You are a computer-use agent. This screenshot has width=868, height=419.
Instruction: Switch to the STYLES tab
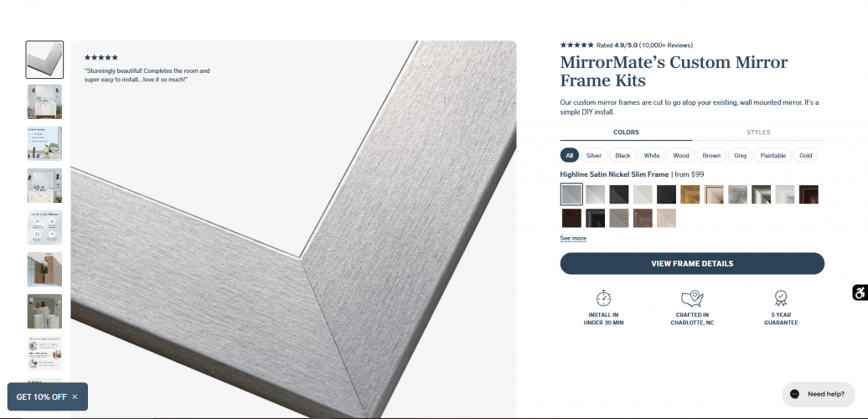click(758, 132)
